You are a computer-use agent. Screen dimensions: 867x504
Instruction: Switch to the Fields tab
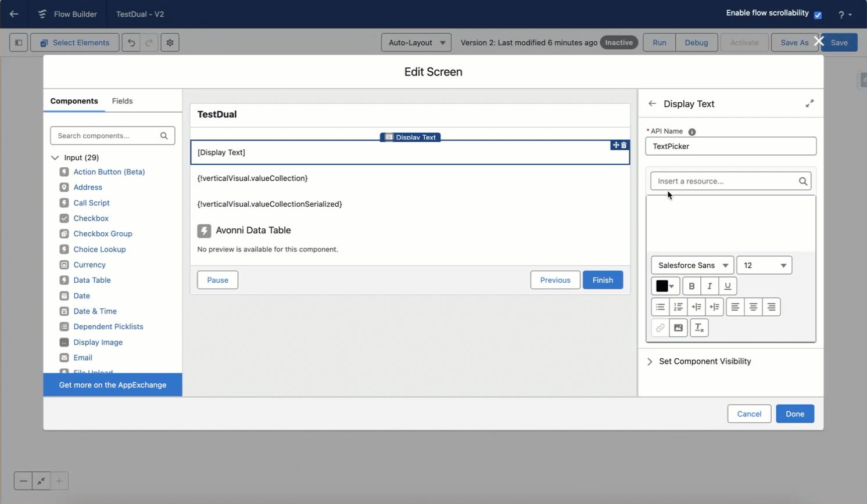(122, 101)
